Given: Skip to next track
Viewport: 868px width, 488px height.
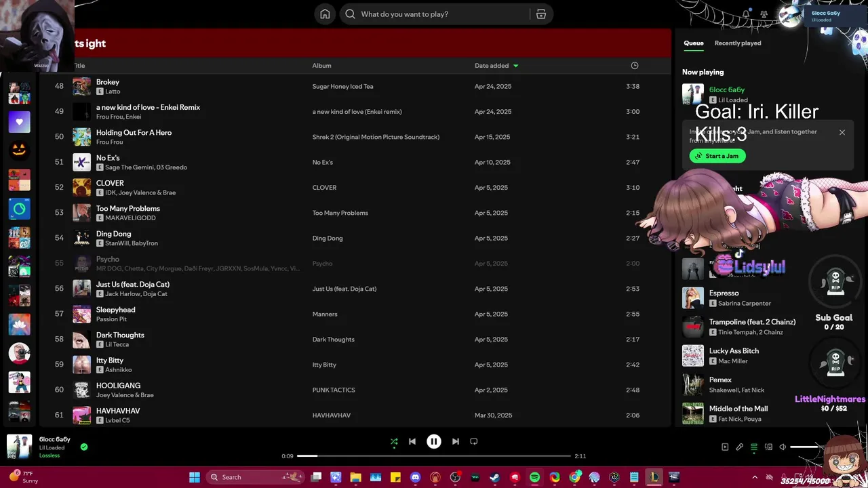Looking at the screenshot, I should tap(456, 441).
